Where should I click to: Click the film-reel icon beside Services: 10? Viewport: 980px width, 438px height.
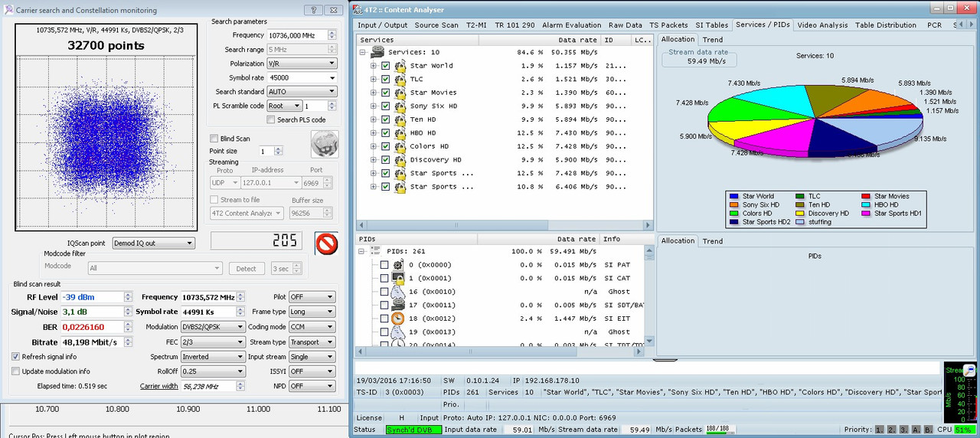tap(377, 52)
